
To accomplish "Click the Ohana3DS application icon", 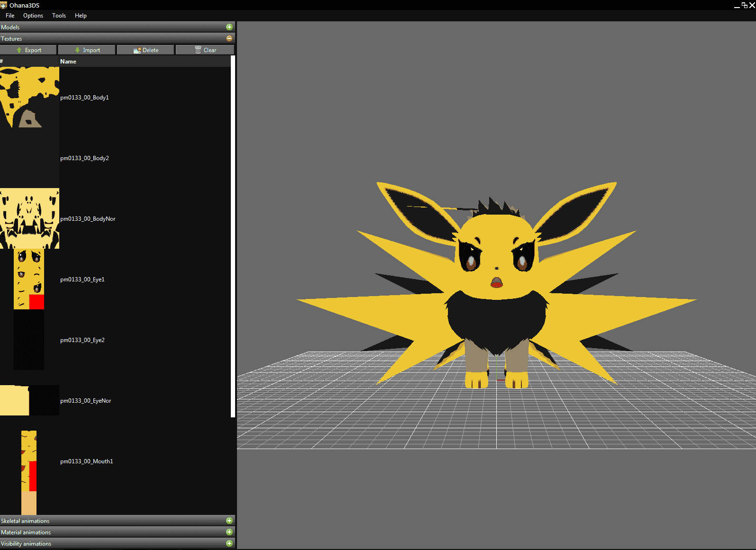I will click(4, 5).
